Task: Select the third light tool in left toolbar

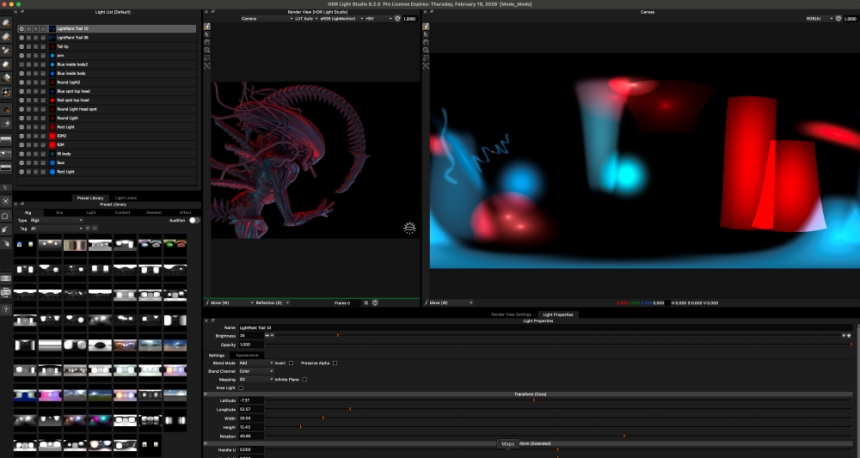Action: coord(6,50)
